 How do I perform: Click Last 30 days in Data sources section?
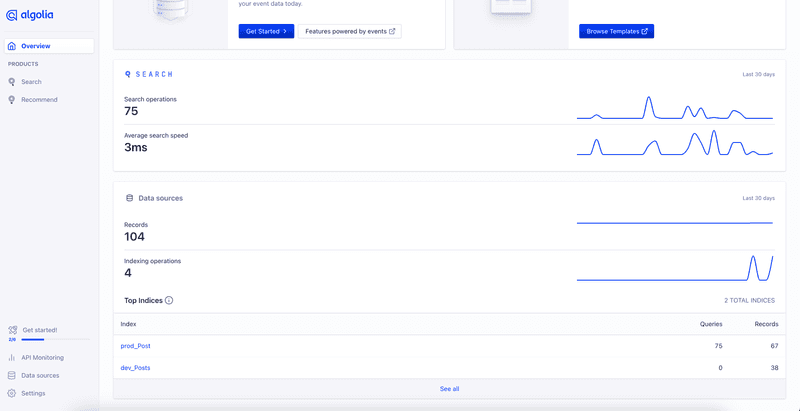[x=759, y=198]
